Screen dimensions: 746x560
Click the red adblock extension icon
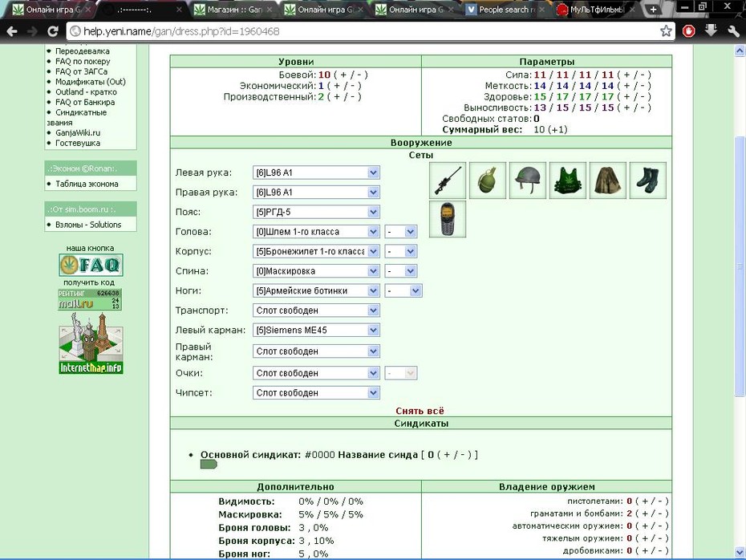coord(688,31)
